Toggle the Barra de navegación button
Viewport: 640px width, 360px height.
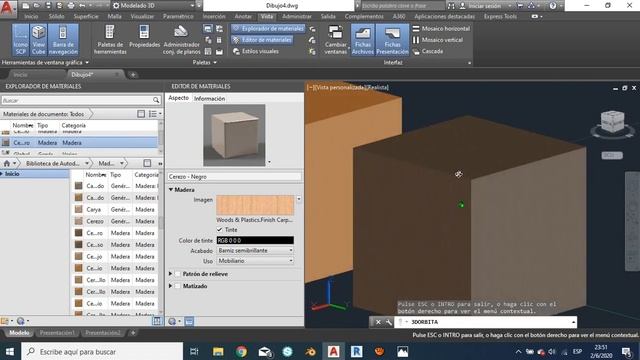point(63,40)
